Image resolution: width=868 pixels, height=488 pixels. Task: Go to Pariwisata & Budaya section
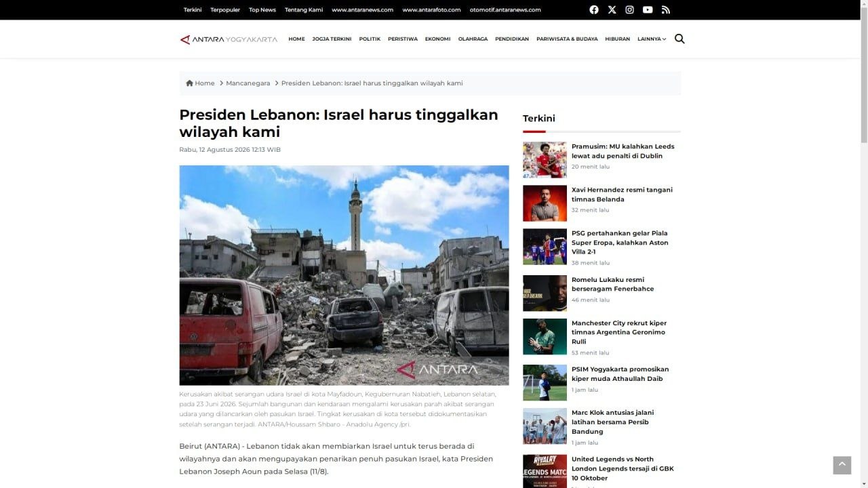click(x=567, y=39)
